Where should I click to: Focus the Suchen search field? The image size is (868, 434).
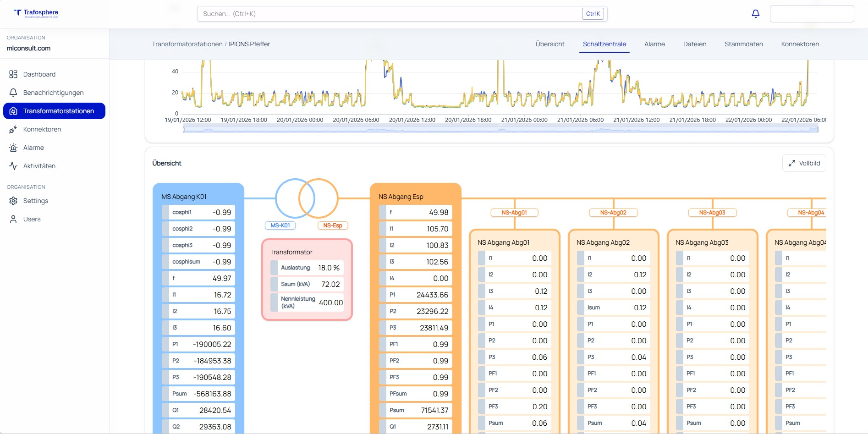390,14
